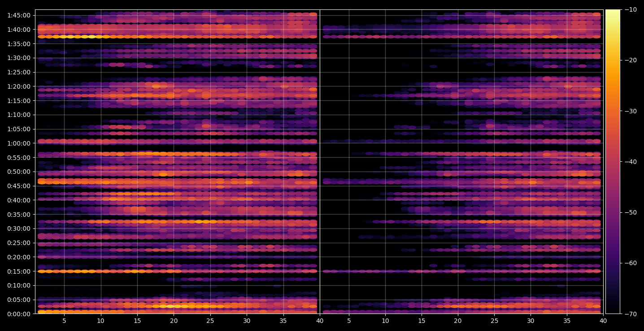Click the 1:25:00 y-axis time label
The height and width of the screenshot is (331, 644).
click(x=19, y=72)
